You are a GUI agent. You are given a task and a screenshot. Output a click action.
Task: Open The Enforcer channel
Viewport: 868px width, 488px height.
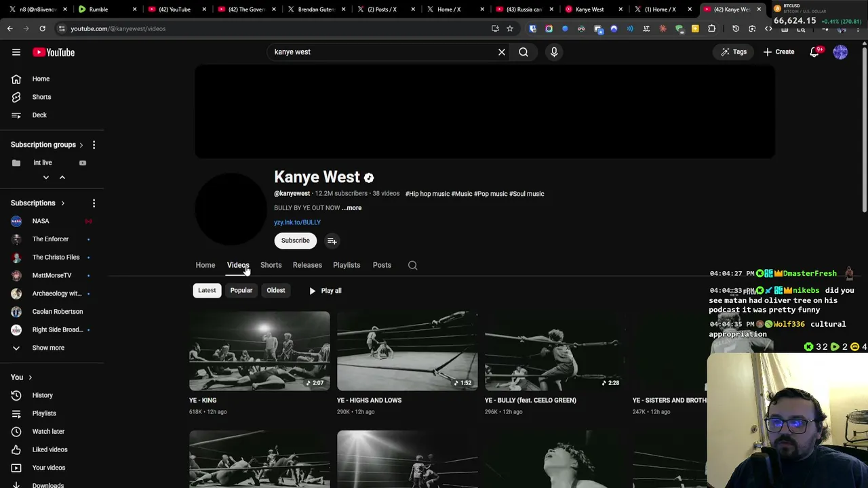coord(52,239)
